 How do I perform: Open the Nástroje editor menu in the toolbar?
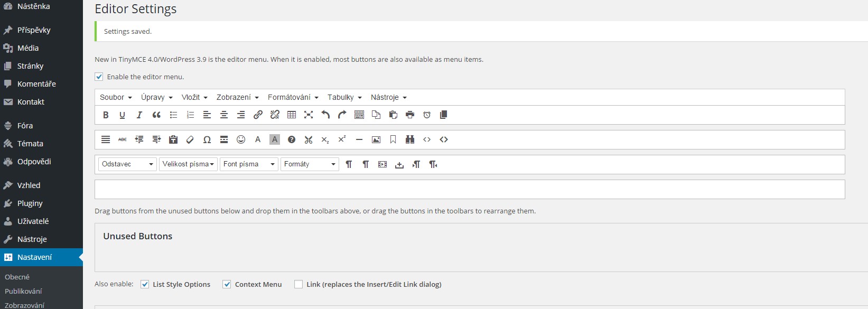tap(389, 97)
